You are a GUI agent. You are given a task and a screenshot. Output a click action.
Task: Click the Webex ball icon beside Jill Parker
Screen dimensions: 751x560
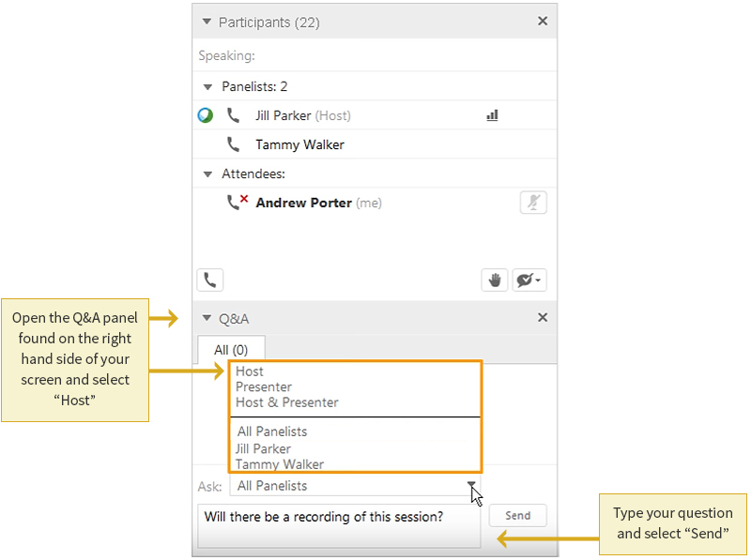point(206,115)
